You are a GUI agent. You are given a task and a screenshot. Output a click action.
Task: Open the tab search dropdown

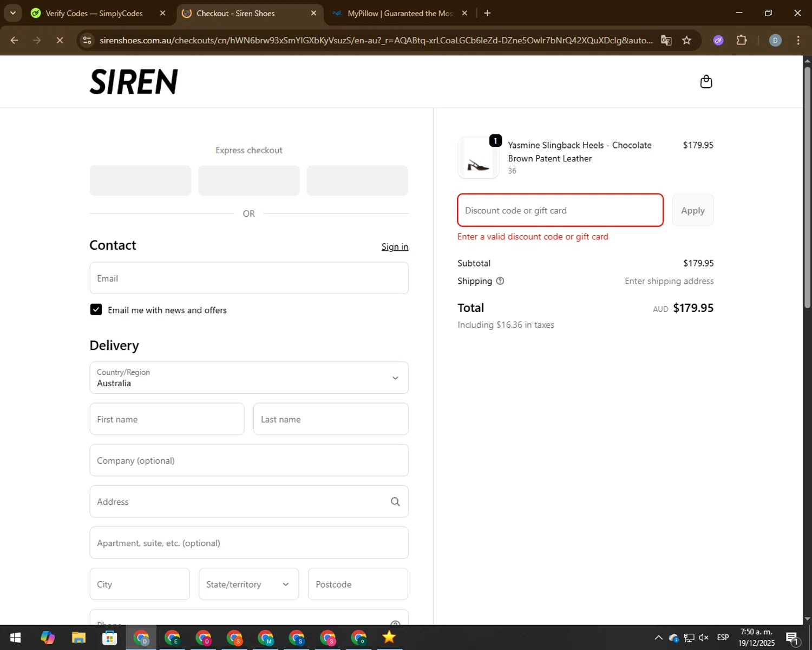tap(12, 13)
